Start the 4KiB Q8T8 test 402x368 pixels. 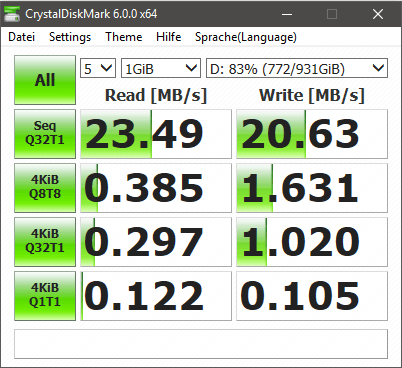coord(45,188)
